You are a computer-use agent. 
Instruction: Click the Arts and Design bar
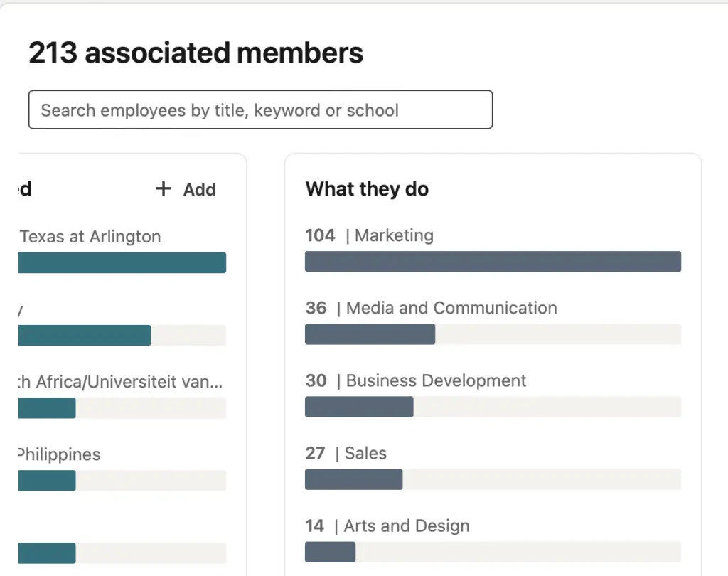pyautogui.click(x=330, y=552)
